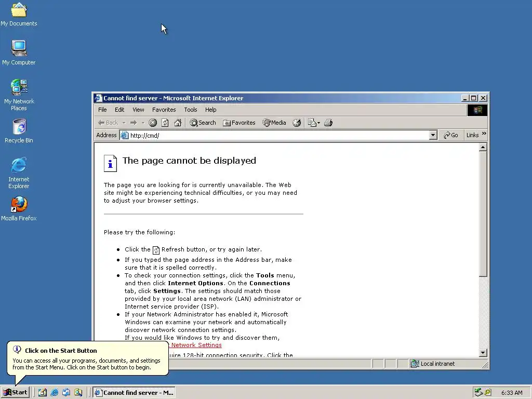Go to the Home page icon

click(178, 123)
